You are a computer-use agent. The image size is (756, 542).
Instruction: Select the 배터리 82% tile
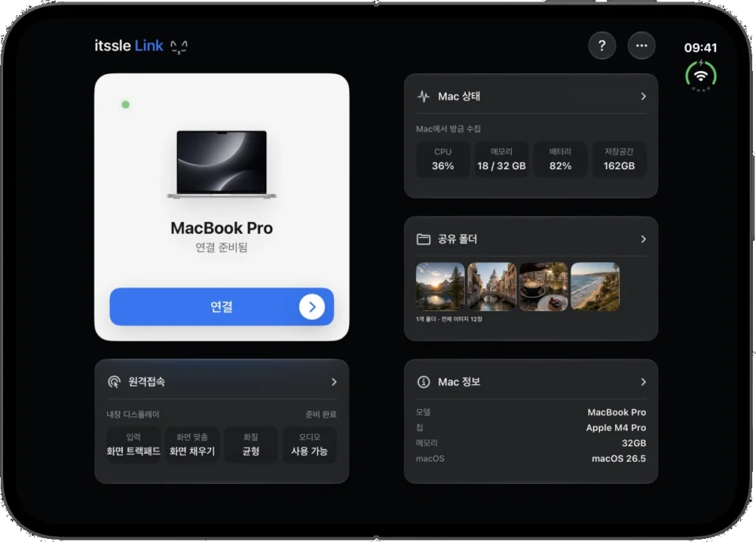pos(560,159)
